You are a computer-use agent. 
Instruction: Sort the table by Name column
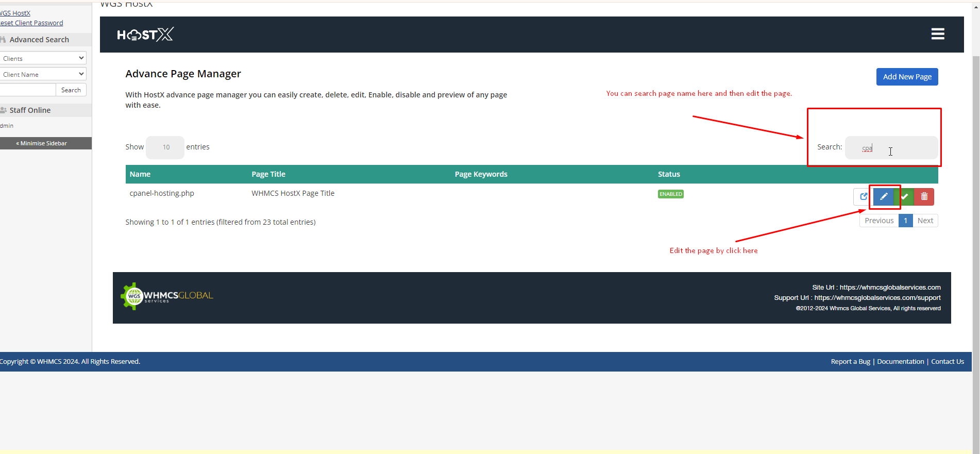[140, 174]
